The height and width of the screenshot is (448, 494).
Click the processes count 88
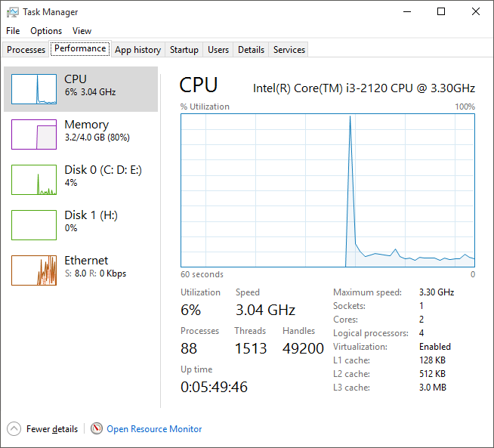[189, 348]
